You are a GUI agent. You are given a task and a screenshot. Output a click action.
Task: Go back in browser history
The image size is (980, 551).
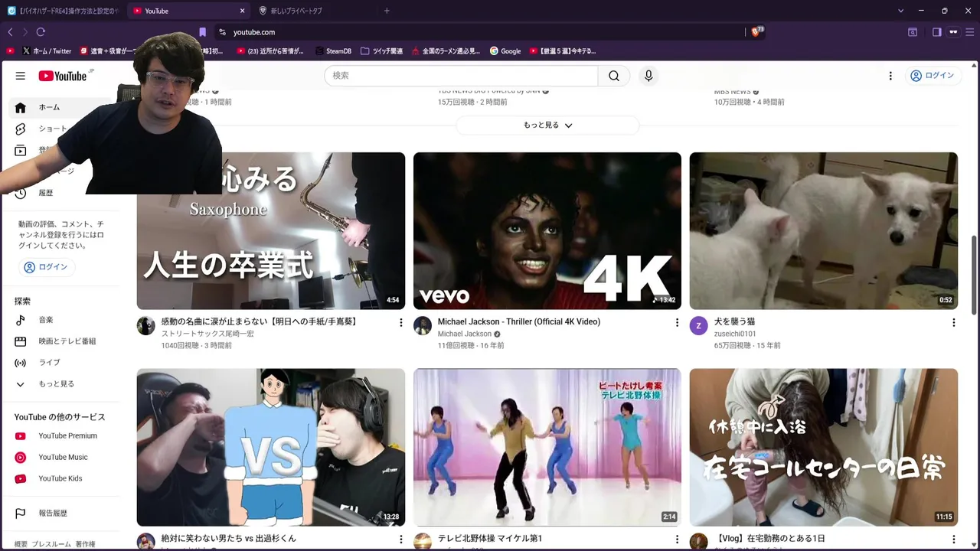pyautogui.click(x=10, y=32)
